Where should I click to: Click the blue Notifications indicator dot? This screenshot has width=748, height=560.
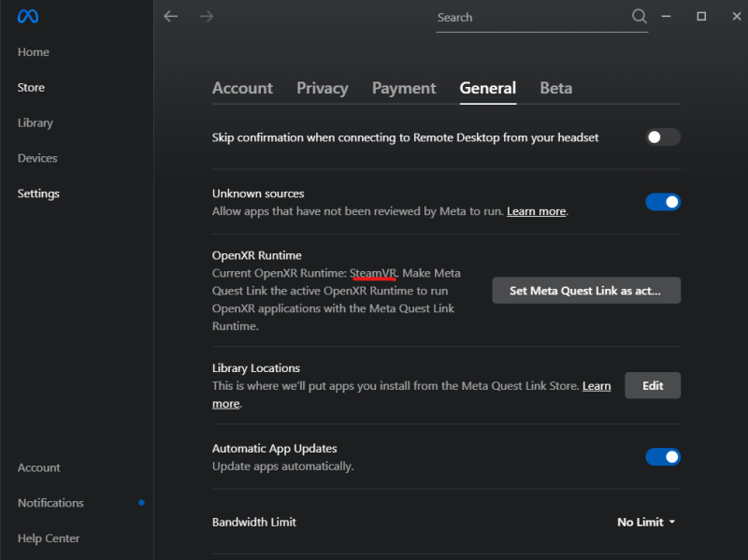click(141, 502)
